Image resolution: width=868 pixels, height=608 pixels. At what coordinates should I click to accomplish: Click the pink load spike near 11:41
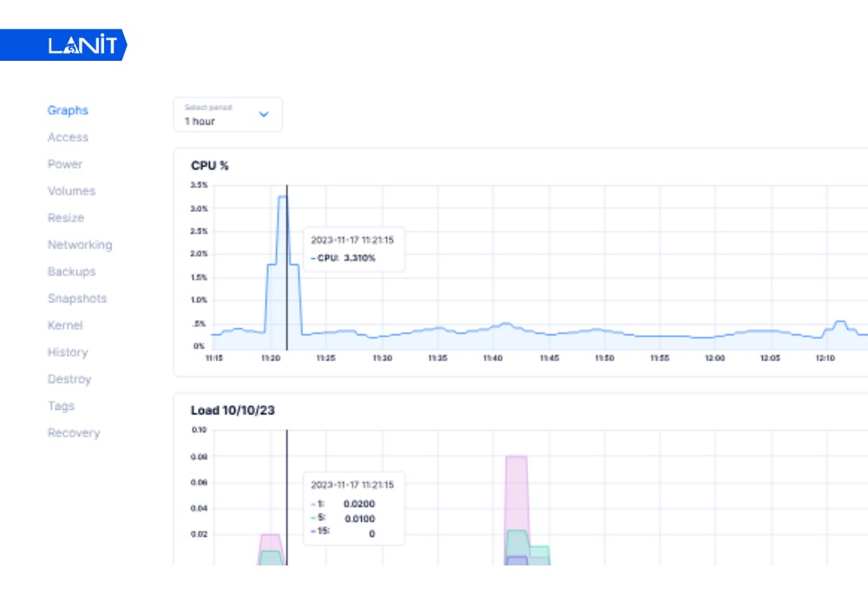516,486
